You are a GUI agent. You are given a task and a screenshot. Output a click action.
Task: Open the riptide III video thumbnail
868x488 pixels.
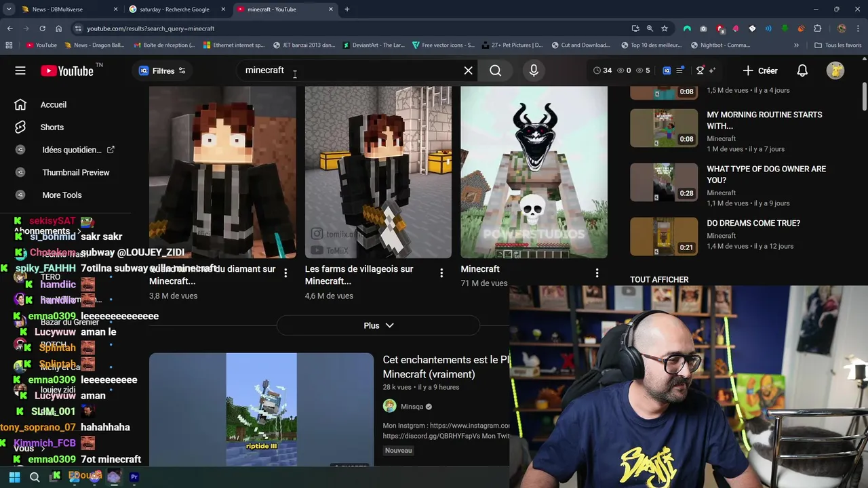coord(261,409)
